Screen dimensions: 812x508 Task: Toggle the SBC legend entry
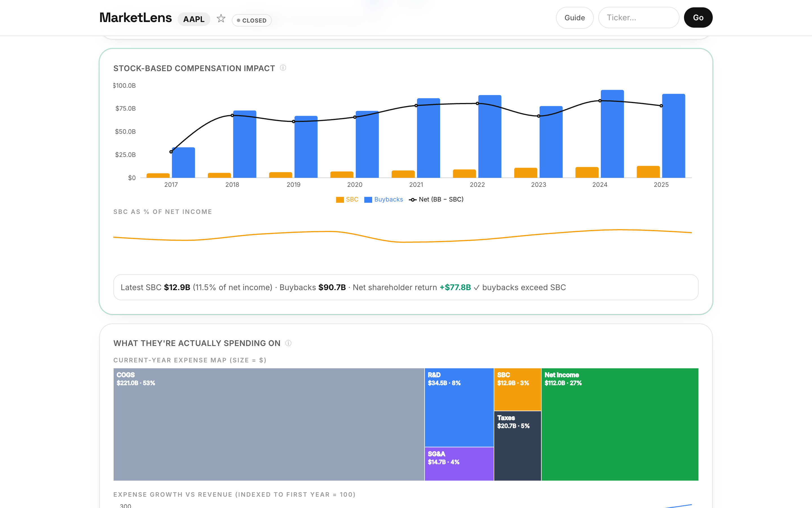coord(347,200)
